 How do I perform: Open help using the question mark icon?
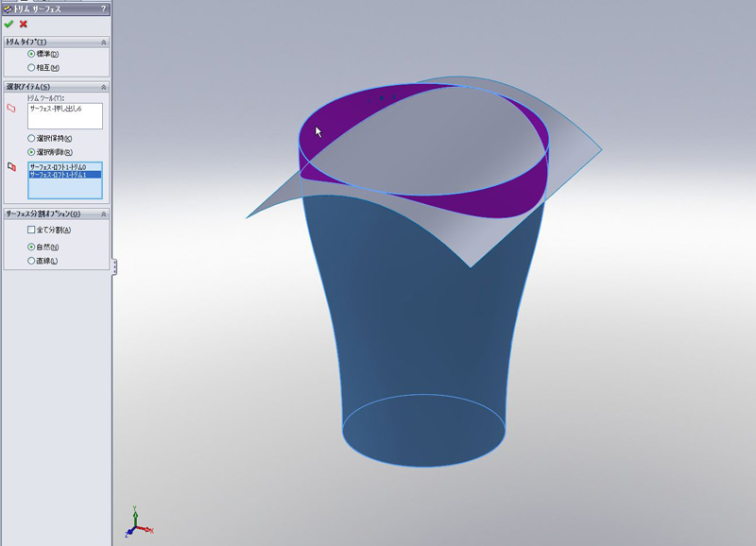(103, 9)
